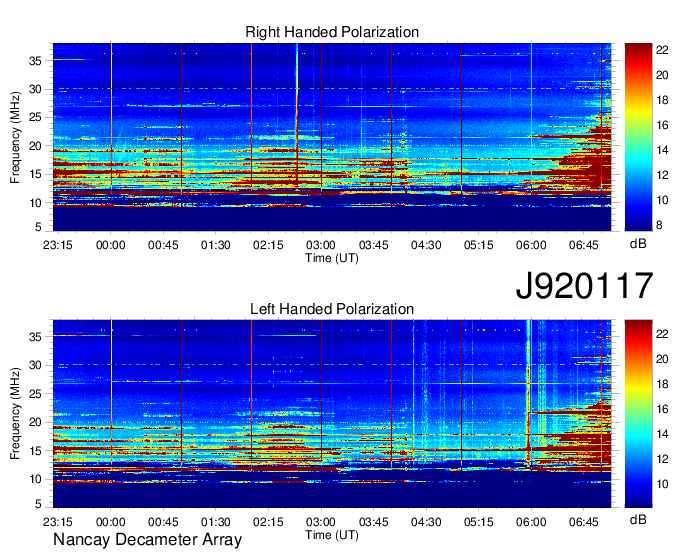Click the dB unit label under top colorbar
Viewport: 680px width, 552px height.
(638, 244)
